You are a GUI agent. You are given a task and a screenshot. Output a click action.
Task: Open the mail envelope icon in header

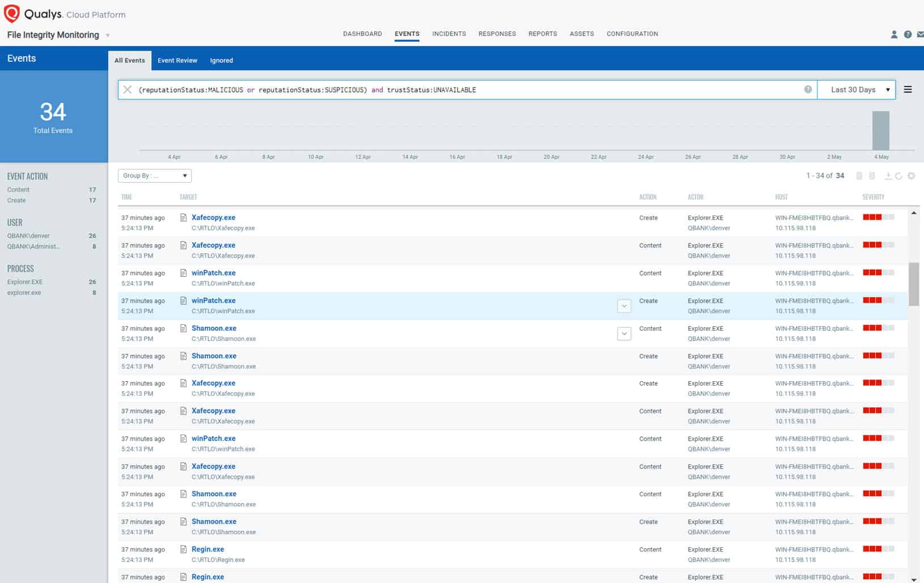point(920,35)
